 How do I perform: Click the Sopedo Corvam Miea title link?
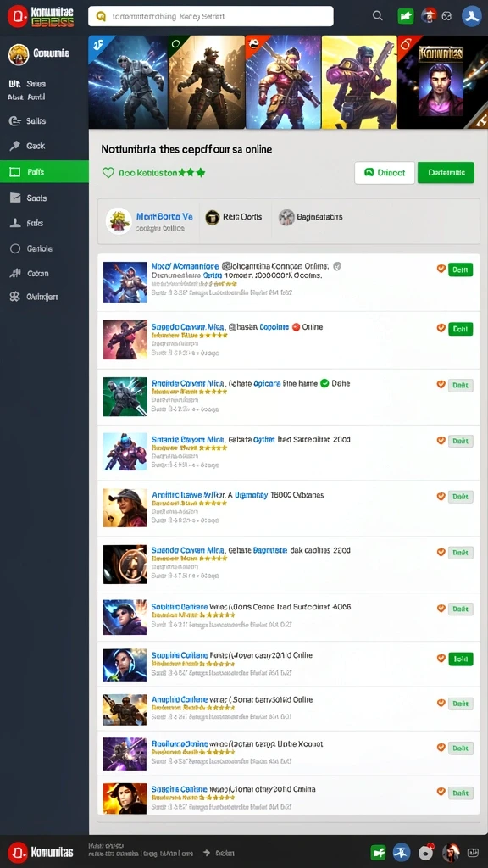coord(188,327)
